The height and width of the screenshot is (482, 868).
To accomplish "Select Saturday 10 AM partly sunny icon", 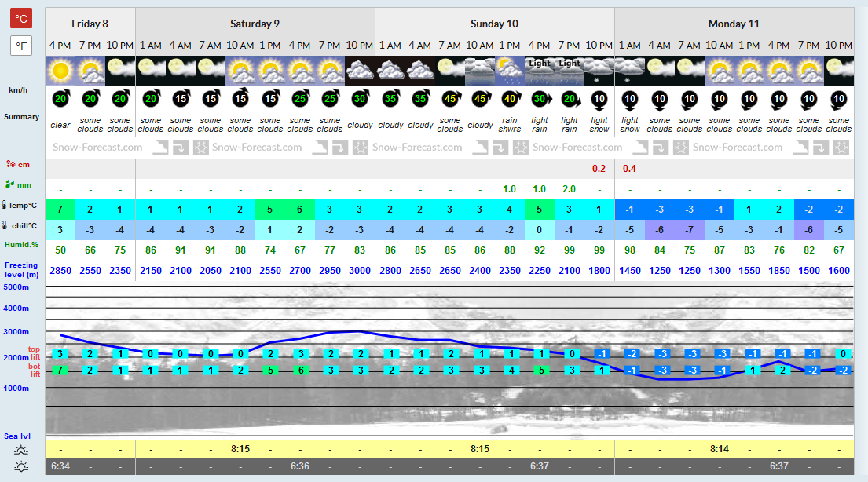I will point(240,71).
